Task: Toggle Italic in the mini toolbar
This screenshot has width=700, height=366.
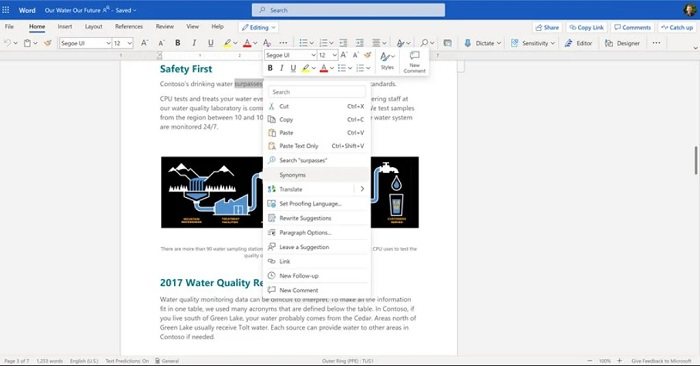Action: click(x=281, y=68)
